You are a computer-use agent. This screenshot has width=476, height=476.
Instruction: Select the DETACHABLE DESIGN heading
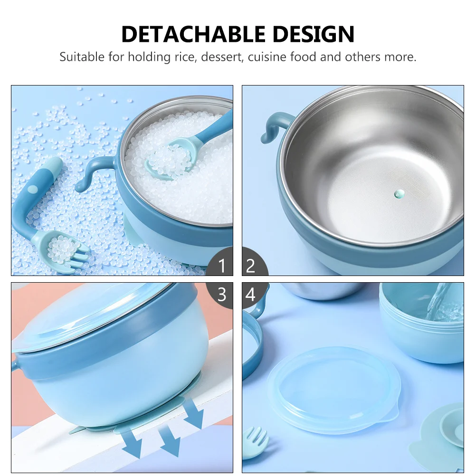click(x=238, y=34)
